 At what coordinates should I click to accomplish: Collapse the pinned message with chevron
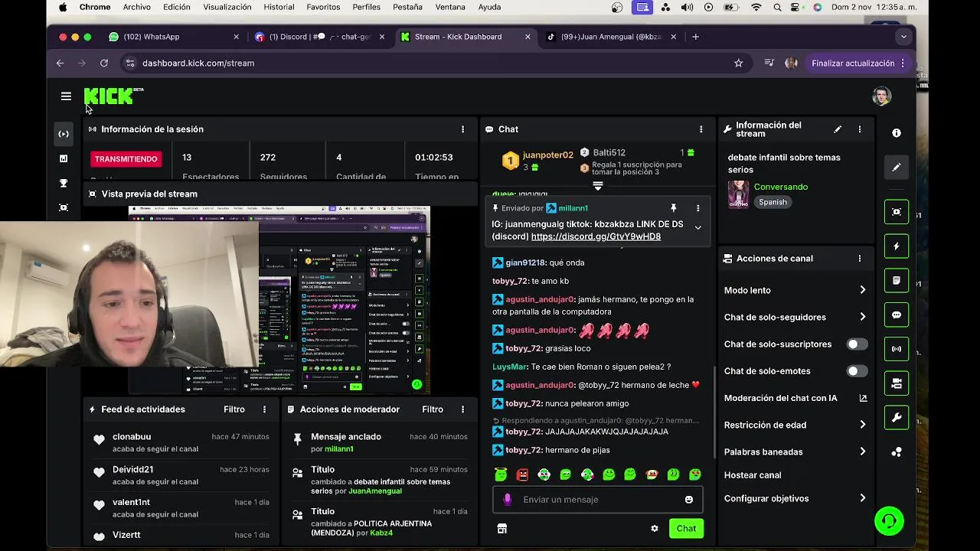[x=697, y=227]
